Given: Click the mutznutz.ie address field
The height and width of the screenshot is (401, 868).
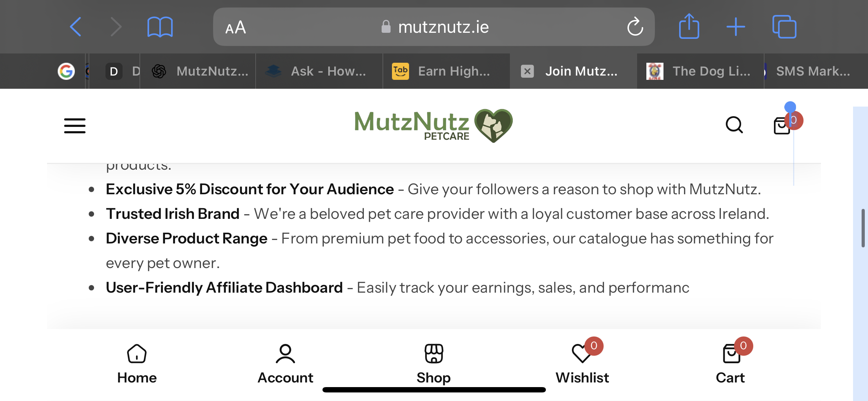Looking at the screenshot, I should point(434,27).
